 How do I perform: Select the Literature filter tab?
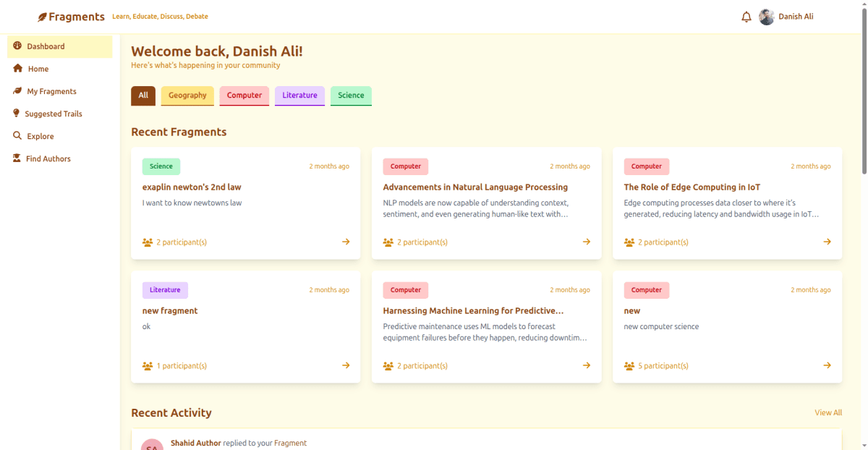click(299, 95)
